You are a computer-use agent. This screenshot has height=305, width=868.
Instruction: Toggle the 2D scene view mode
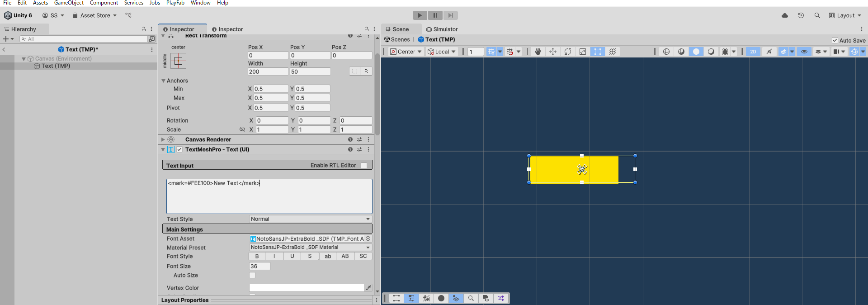point(753,52)
